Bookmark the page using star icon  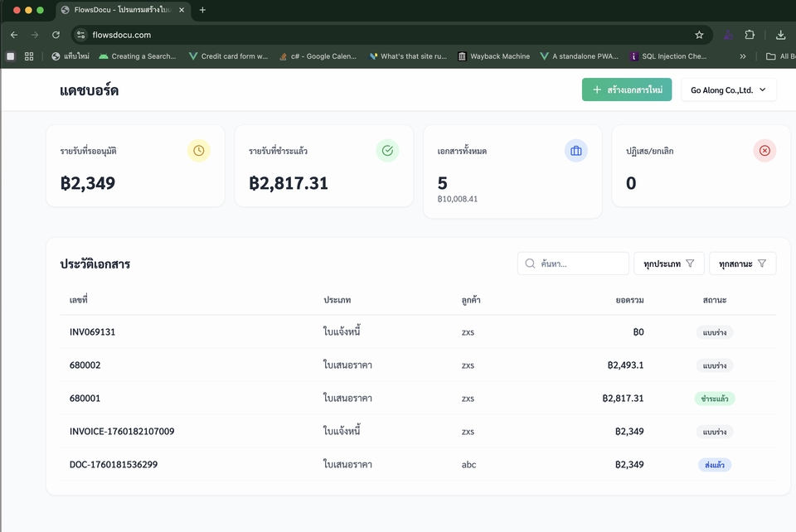(699, 35)
